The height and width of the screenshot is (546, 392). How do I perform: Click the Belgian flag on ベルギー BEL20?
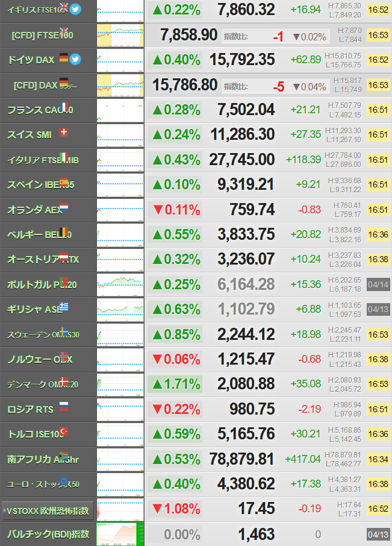[x=64, y=231]
